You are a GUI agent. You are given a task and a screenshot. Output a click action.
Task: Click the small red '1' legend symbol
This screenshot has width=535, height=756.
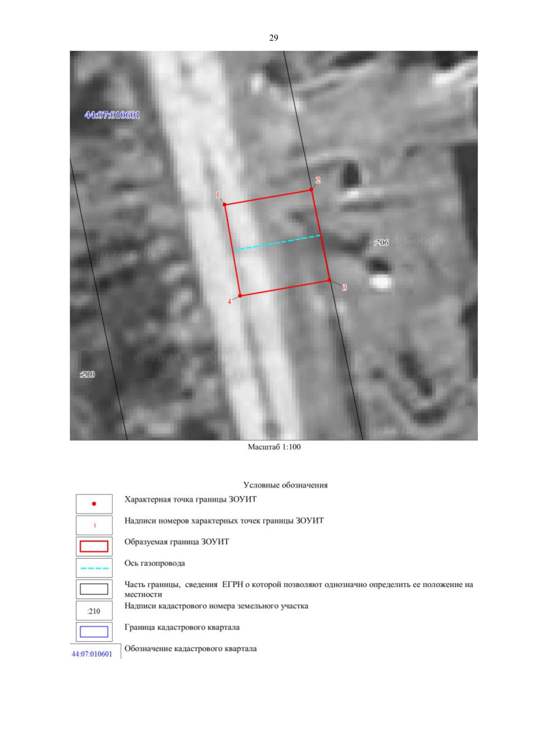point(94,525)
